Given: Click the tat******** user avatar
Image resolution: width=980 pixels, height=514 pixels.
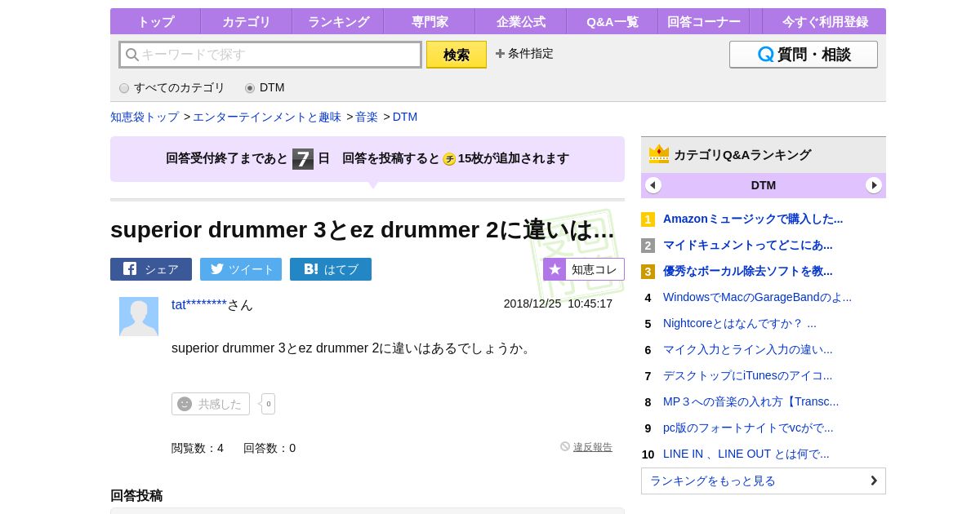Looking at the screenshot, I should pos(139,317).
